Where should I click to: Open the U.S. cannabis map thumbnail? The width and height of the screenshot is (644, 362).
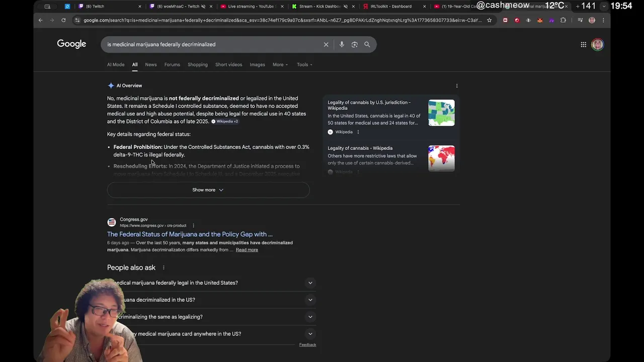click(x=441, y=113)
